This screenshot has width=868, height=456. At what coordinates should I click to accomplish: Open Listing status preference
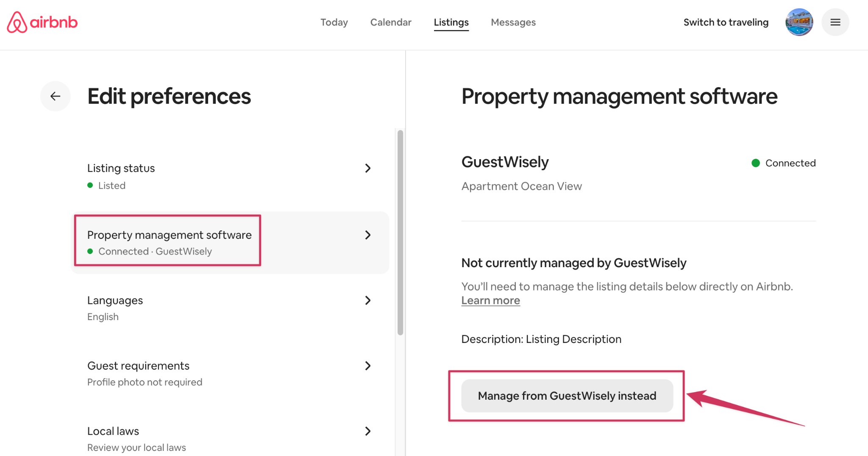(x=230, y=176)
